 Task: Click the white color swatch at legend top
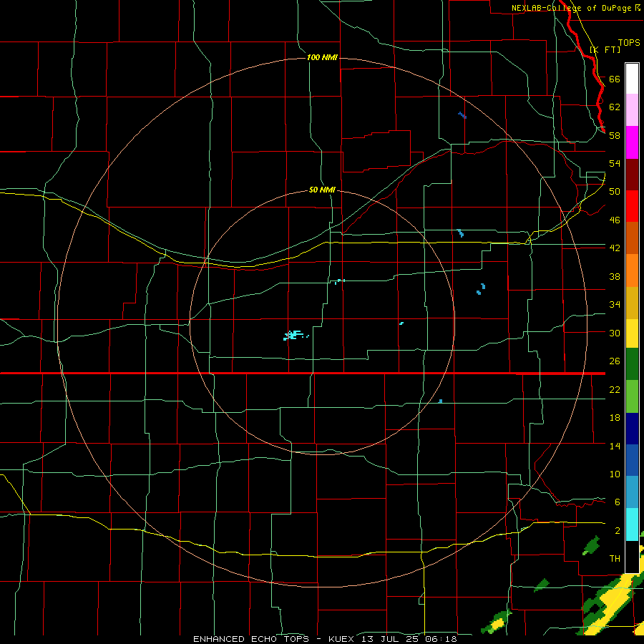point(632,79)
